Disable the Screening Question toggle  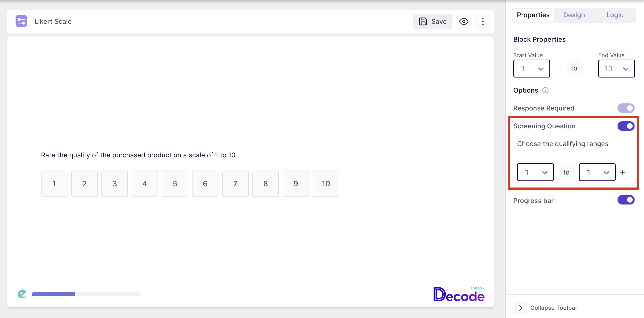coord(626,126)
